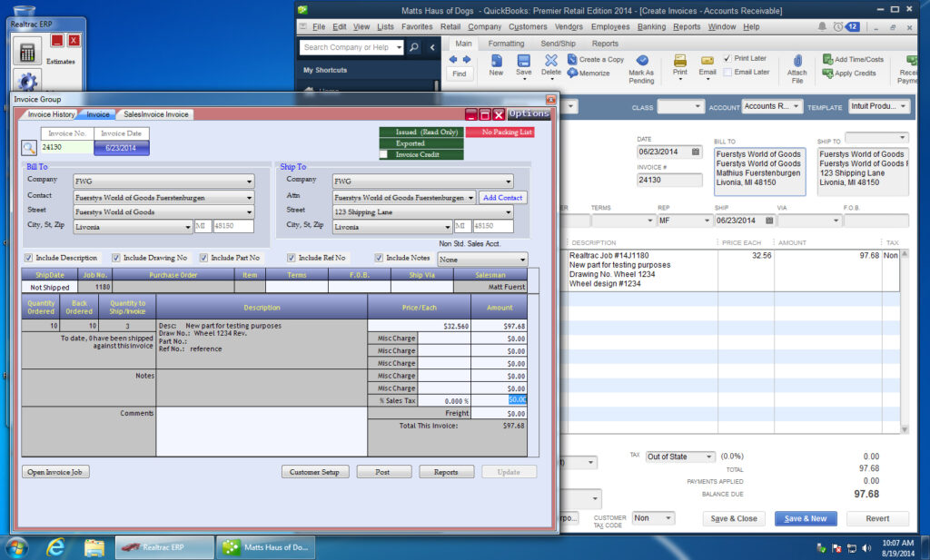Click the volume icon in system tray
The width and height of the screenshot is (930, 560).
866,548
